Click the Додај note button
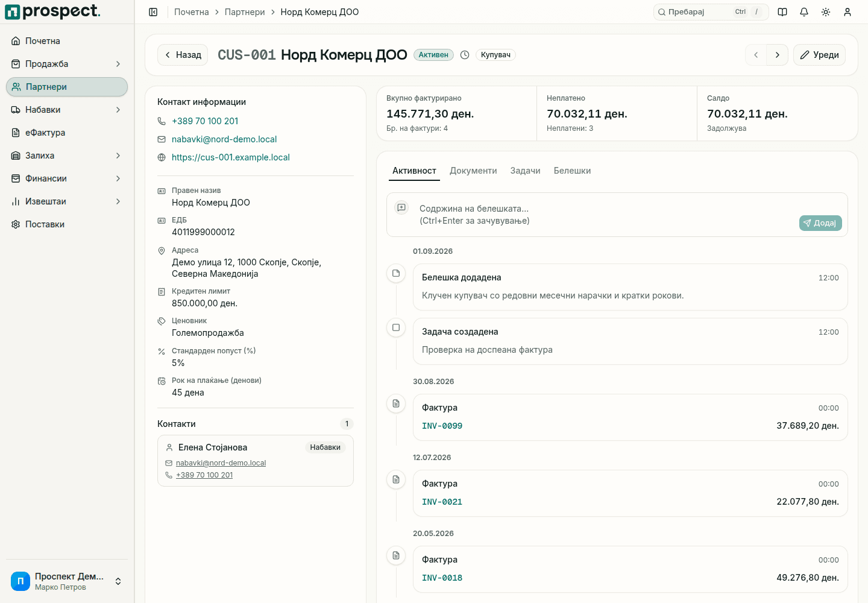 [x=820, y=223]
